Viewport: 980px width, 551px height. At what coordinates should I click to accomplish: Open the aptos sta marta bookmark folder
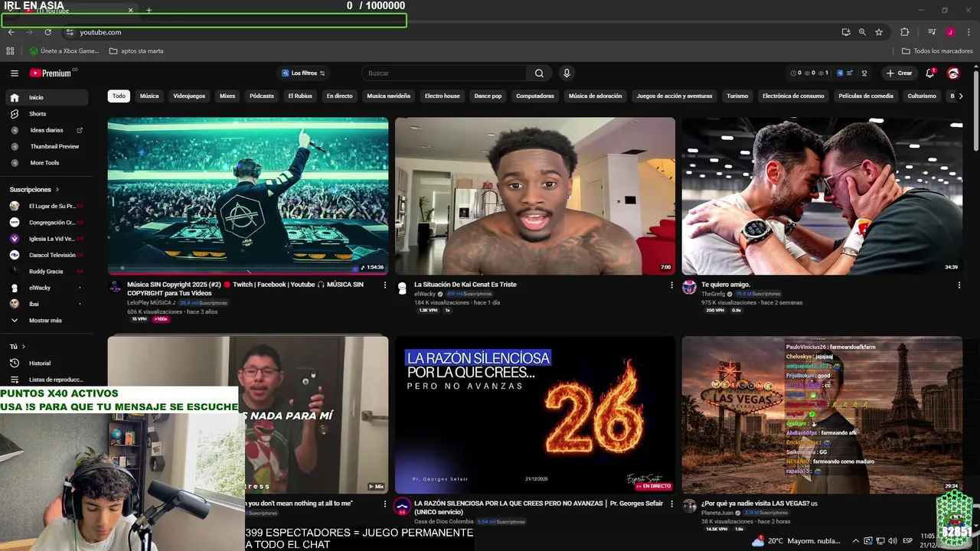point(136,51)
